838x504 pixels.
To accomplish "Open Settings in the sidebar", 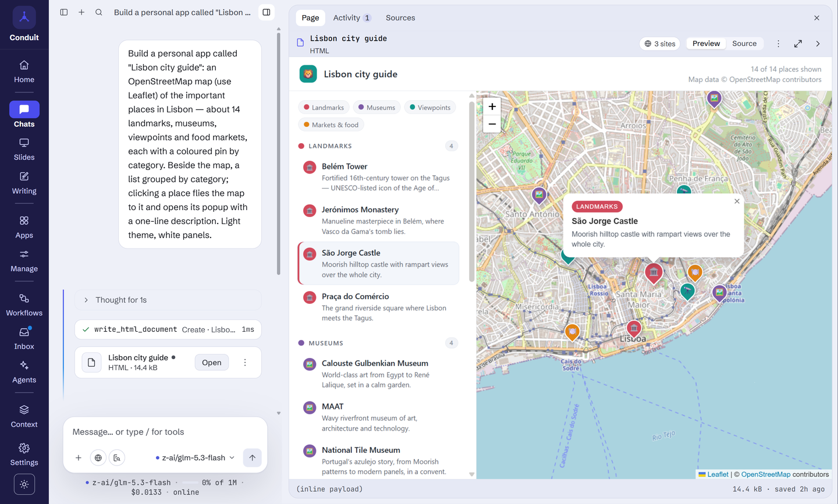I will click(24, 455).
